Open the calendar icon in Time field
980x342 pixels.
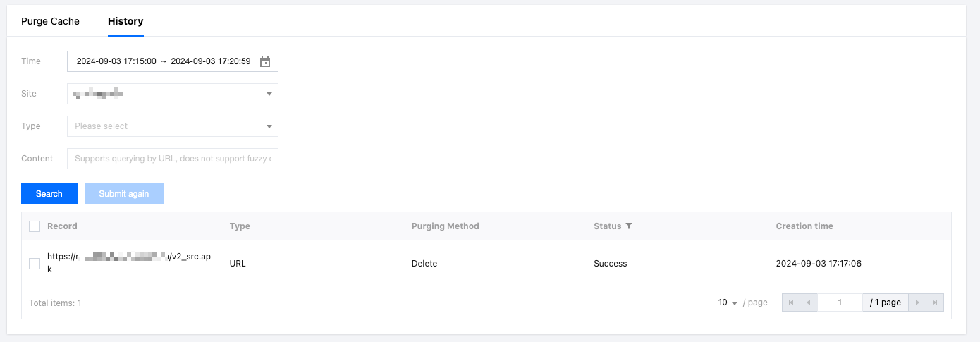point(265,62)
